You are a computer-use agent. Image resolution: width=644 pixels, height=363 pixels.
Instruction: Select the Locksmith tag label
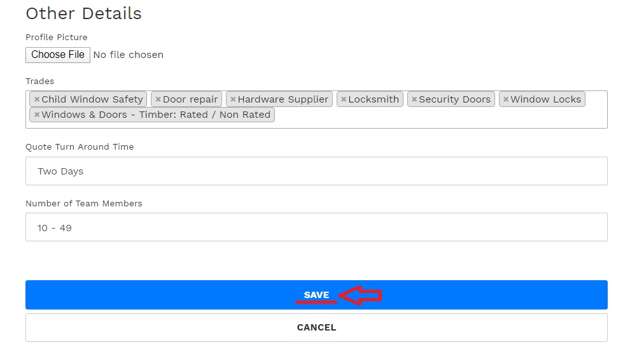click(374, 99)
